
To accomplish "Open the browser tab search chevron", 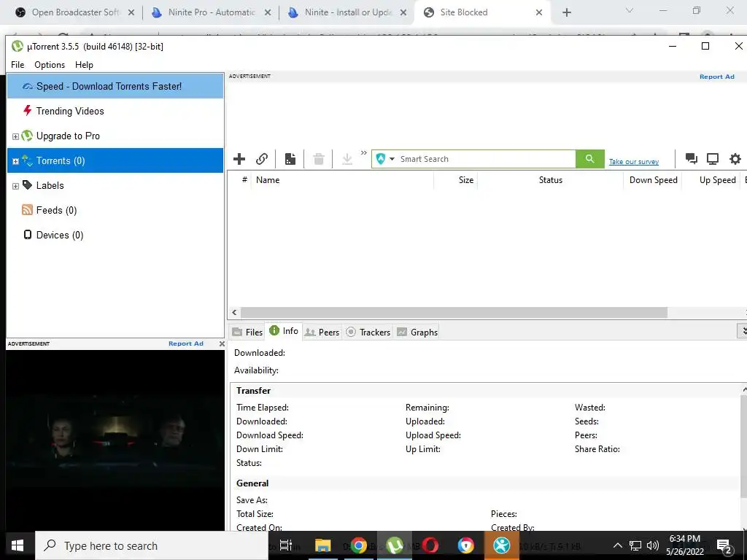I will 630,10.
